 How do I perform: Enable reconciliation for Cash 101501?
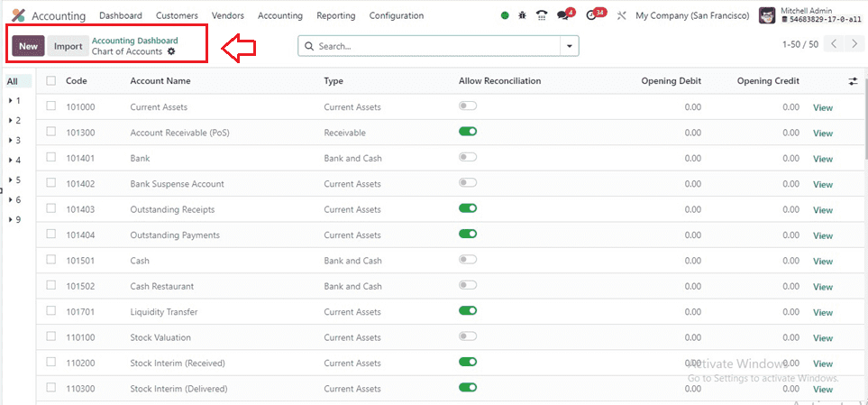point(468,259)
